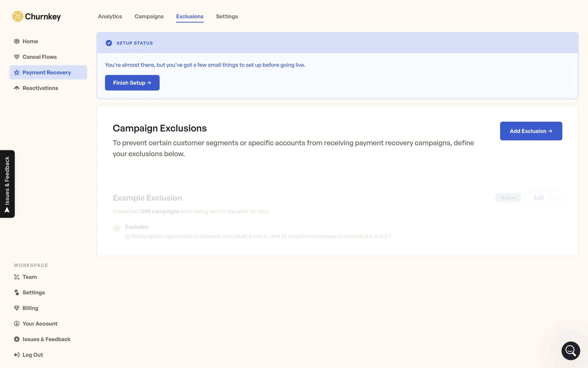Image resolution: width=588 pixels, height=368 pixels.
Task: Click the Log Out arrow icon
Action: pyautogui.click(x=17, y=355)
